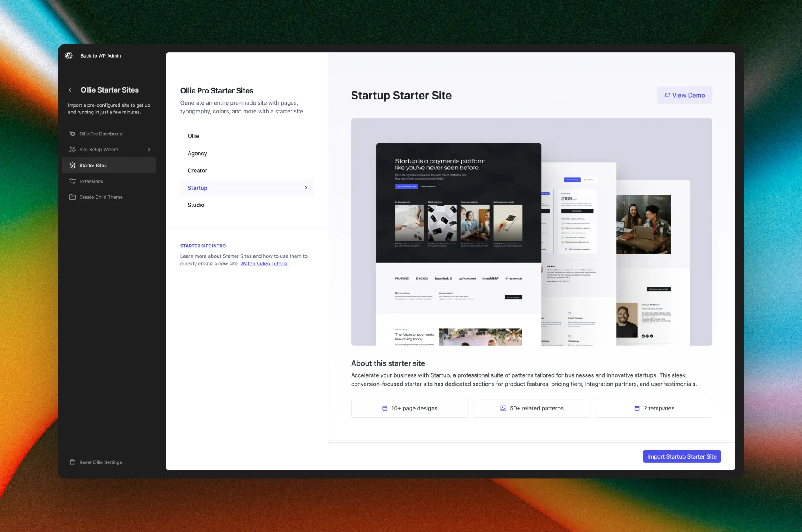
Task: Click the Ollie Pro Dashboard icon
Action: [x=72, y=134]
